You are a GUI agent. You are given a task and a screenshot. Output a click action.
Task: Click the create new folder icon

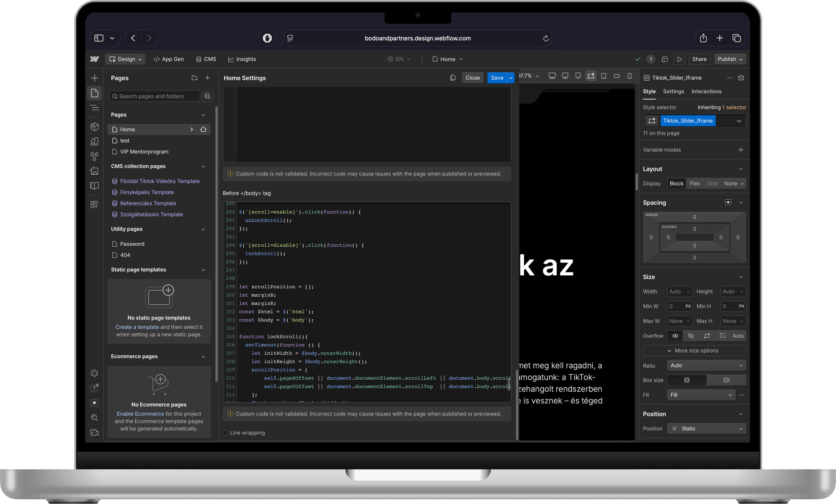point(194,78)
